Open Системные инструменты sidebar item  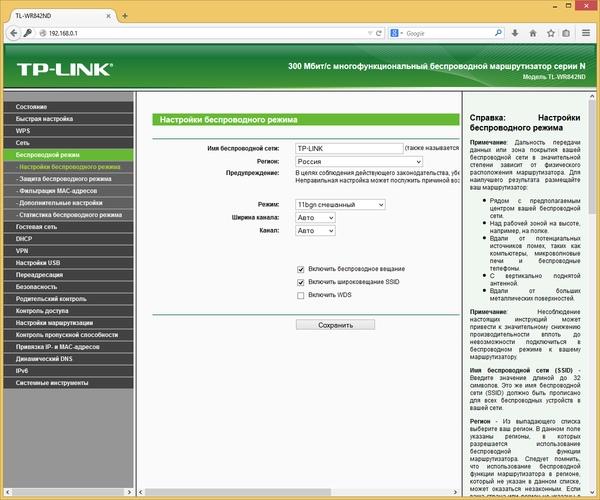[x=69, y=383]
